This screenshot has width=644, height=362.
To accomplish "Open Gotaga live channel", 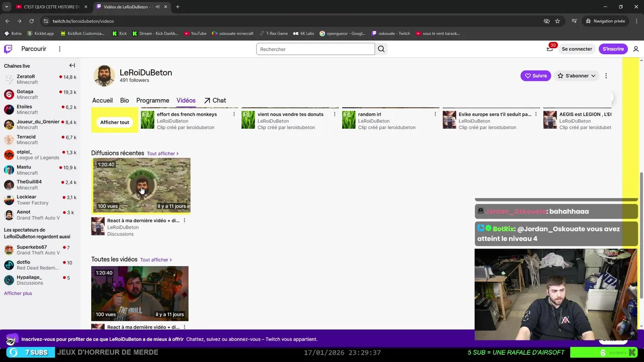I will 40,95.
